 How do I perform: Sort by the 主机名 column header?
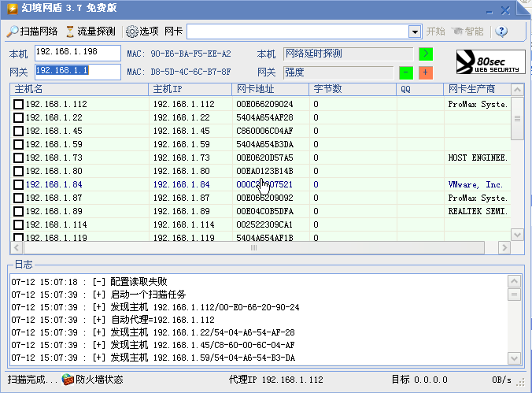pos(79,89)
